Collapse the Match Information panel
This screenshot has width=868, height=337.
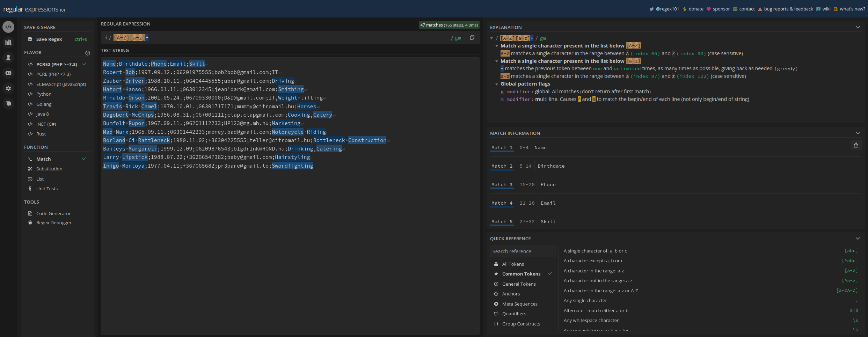(x=858, y=133)
